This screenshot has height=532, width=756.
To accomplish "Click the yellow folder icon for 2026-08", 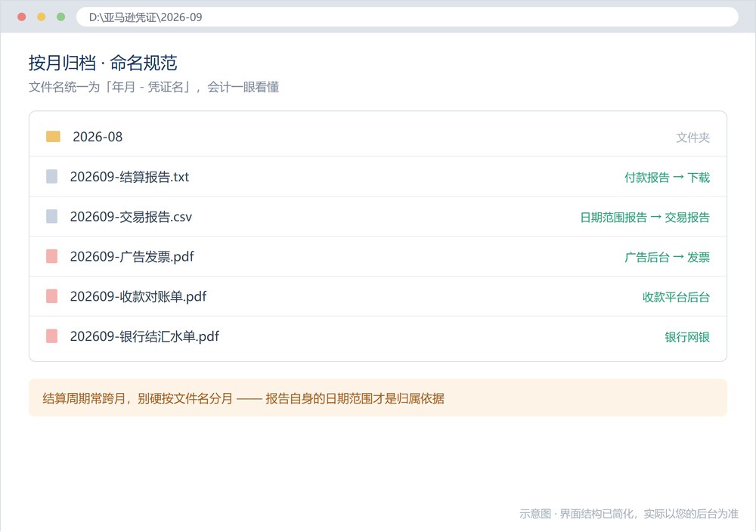I will coord(53,136).
